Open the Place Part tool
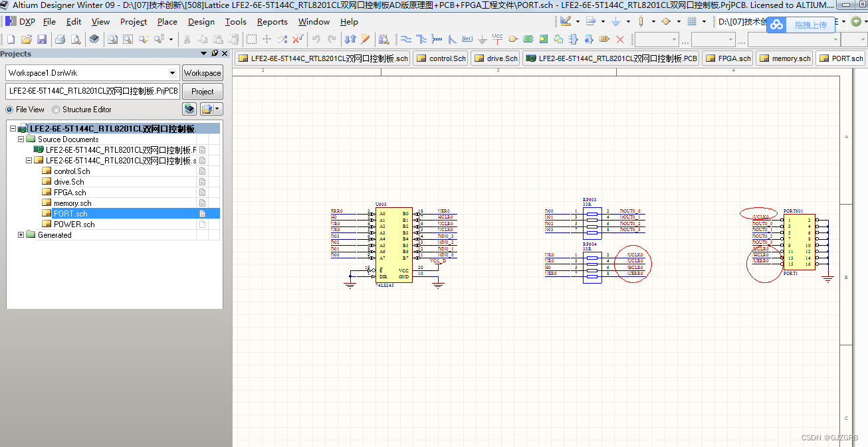This screenshot has height=447, width=868. tap(512, 39)
